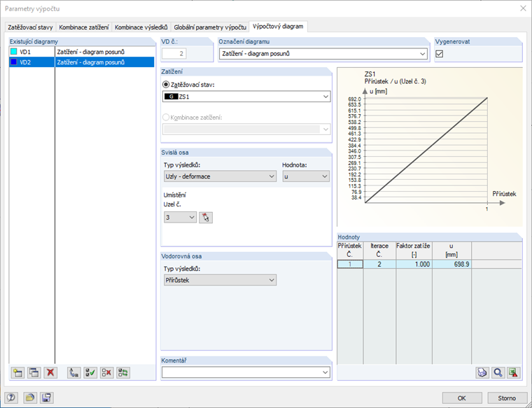Invert diagram selection with green arrows icon
This screenshot has width=532, height=408.
click(x=123, y=373)
